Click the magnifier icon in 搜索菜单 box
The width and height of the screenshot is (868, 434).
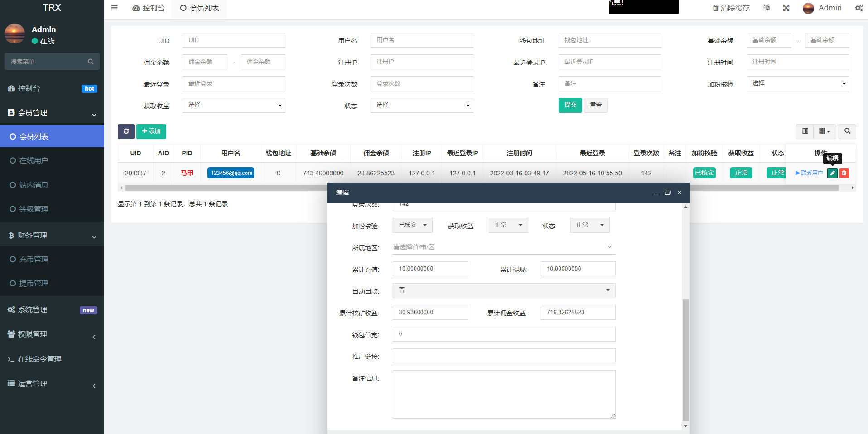point(91,61)
